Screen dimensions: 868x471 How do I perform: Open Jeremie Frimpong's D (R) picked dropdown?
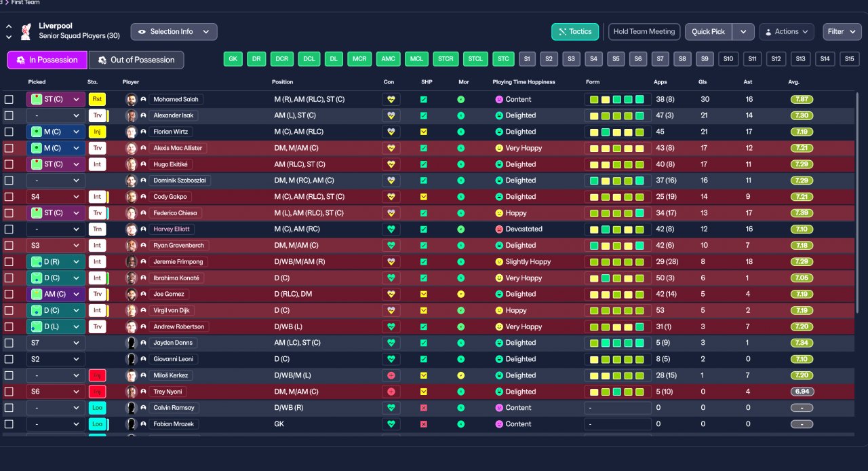[56, 262]
